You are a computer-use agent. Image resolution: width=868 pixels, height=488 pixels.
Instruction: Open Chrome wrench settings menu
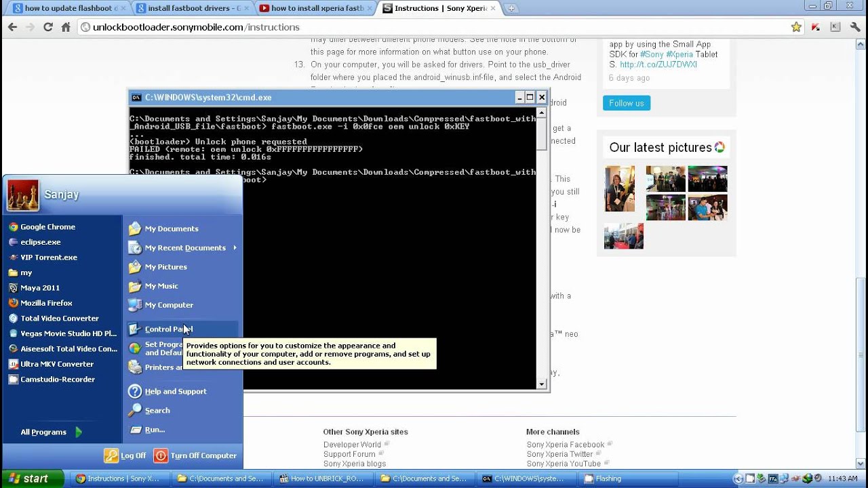(x=854, y=27)
